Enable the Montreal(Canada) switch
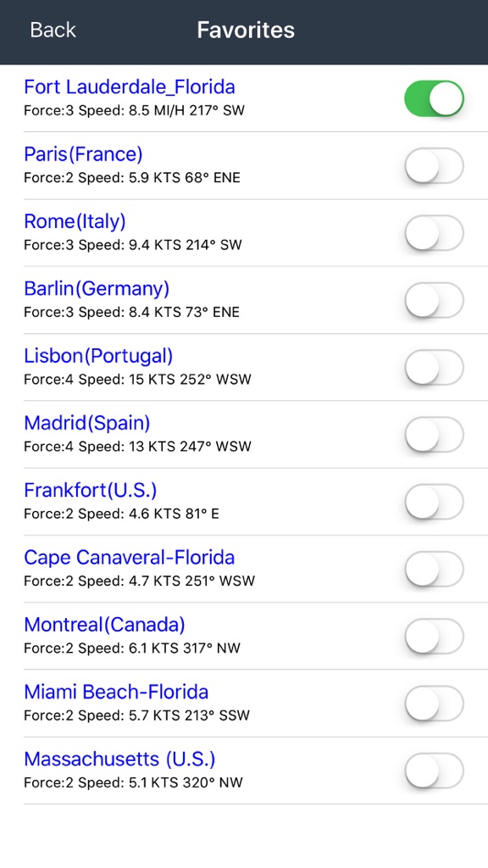488x868 pixels. pyautogui.click(x=434, y=636)
